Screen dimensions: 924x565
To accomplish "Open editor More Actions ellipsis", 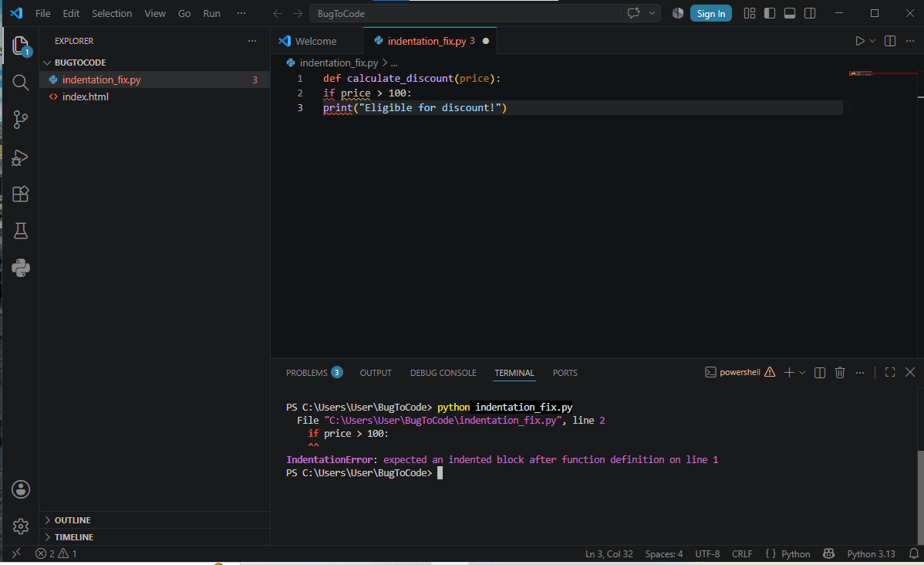I will coord(910,41).
